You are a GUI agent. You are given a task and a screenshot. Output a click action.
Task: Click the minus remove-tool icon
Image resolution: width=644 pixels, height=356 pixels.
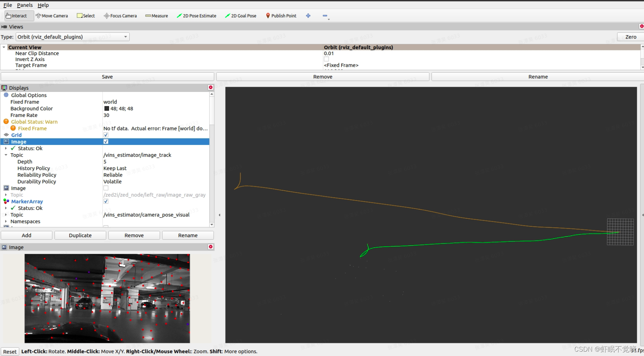pyautogui.click(x=325, y=16)
